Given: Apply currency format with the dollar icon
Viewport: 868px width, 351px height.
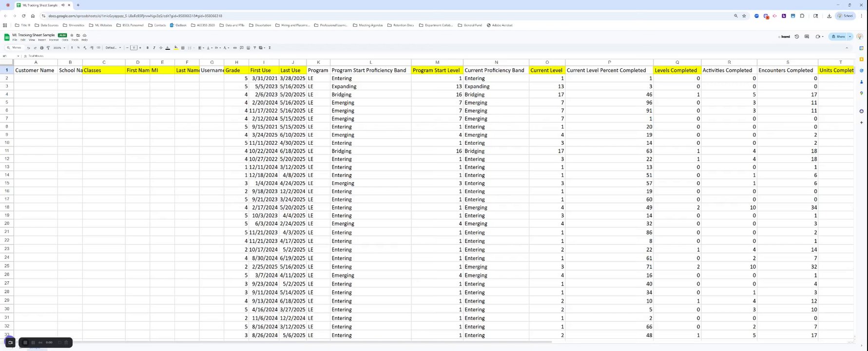Looking at the screenshot, I should tap(72, 48).
